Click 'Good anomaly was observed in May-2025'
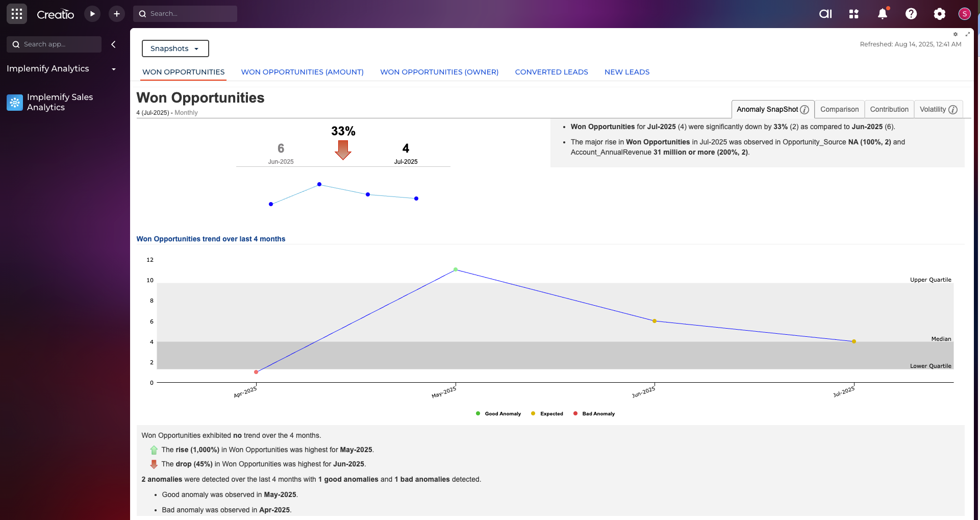The image size is (980, 520). click(230, 494)
